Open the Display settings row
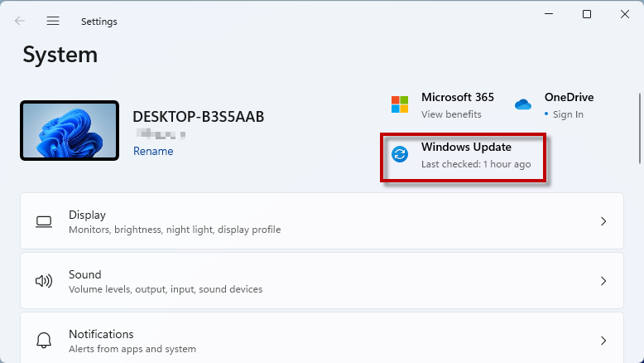This screenshot has width=644, height=363. pyautogui.click(x=322, y=221)
